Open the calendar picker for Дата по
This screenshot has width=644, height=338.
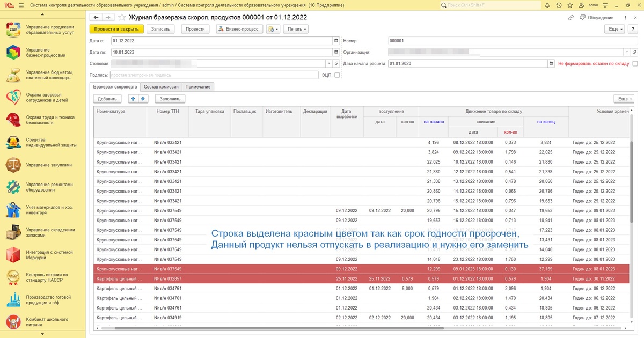[336, 52]
